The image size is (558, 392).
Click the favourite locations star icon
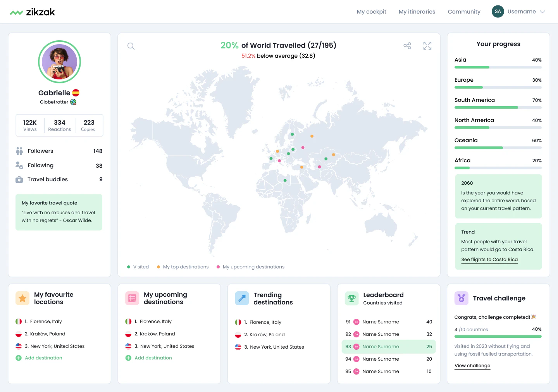(22, 298)
